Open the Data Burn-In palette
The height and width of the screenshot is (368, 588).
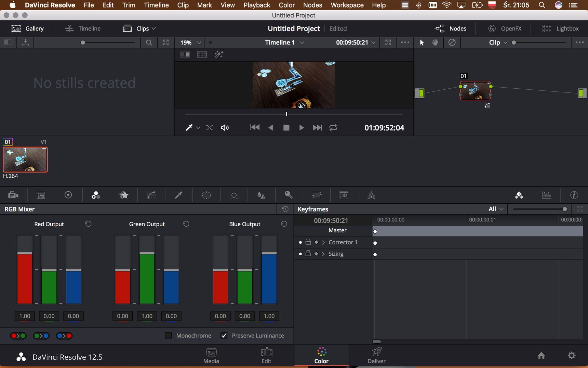[x=372, y=195]
